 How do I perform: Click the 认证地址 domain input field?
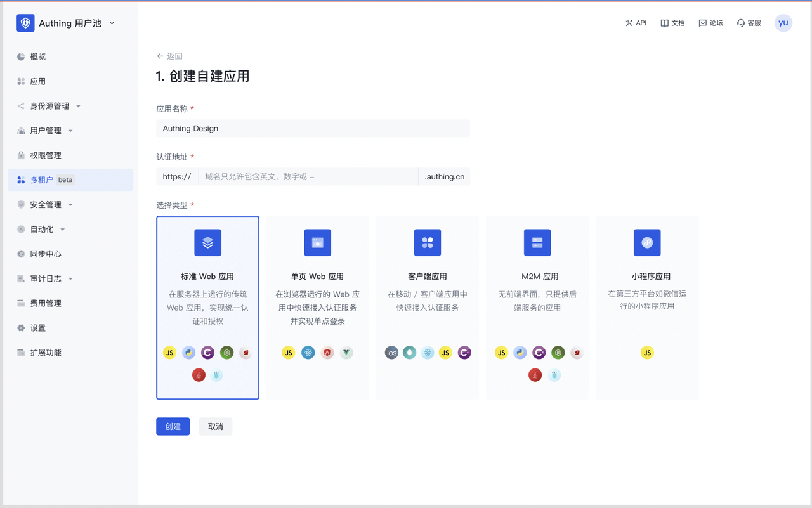[308, 176]
